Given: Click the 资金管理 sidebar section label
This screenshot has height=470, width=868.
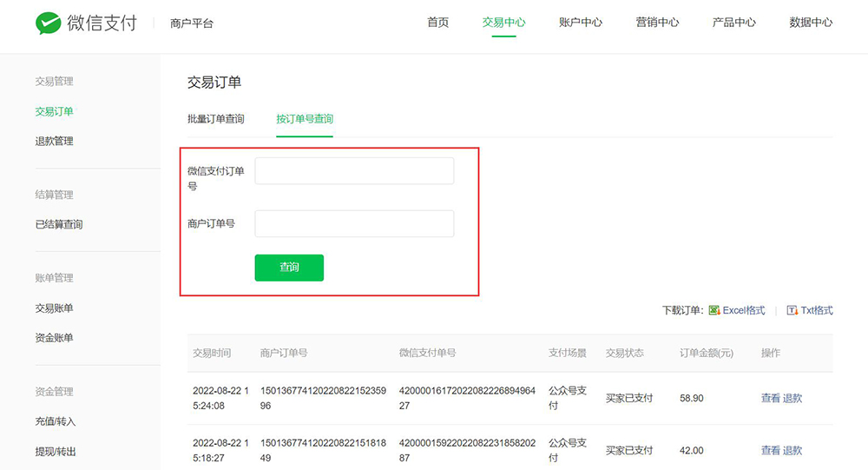Looking at the screenshot, I should pos(54,391).
